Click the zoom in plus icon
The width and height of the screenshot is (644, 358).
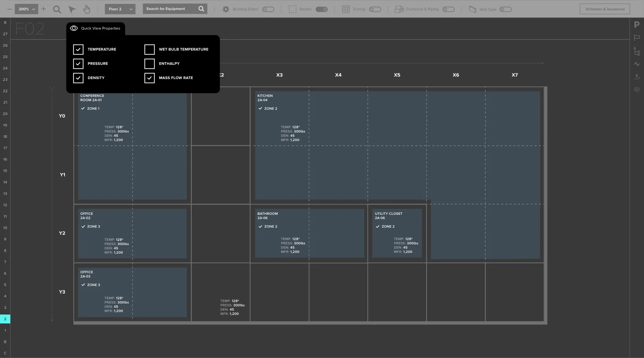(x=43, y=9)
